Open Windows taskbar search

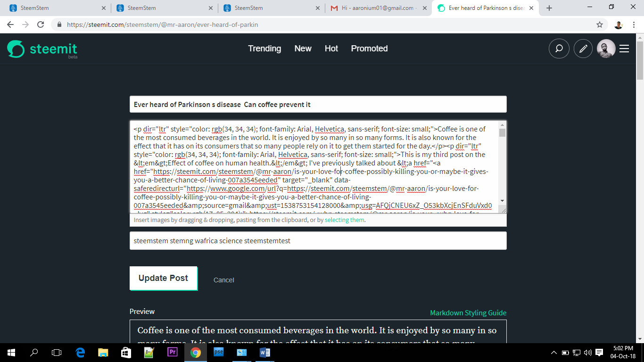(x=34, y=352)
